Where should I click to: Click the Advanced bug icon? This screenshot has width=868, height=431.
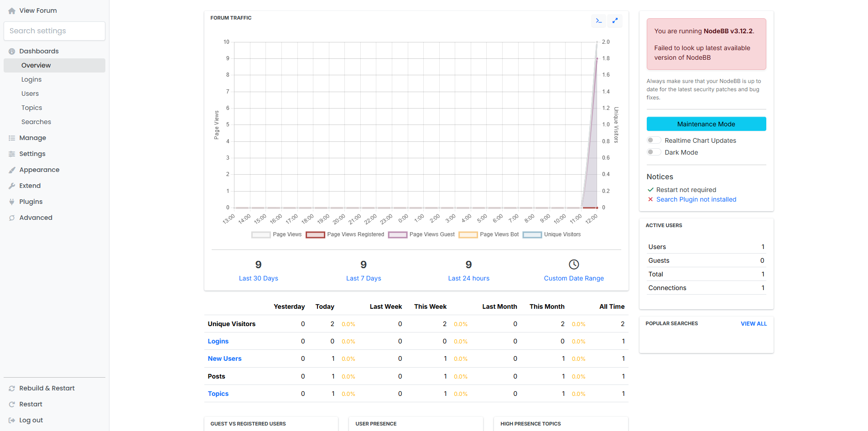12,218
